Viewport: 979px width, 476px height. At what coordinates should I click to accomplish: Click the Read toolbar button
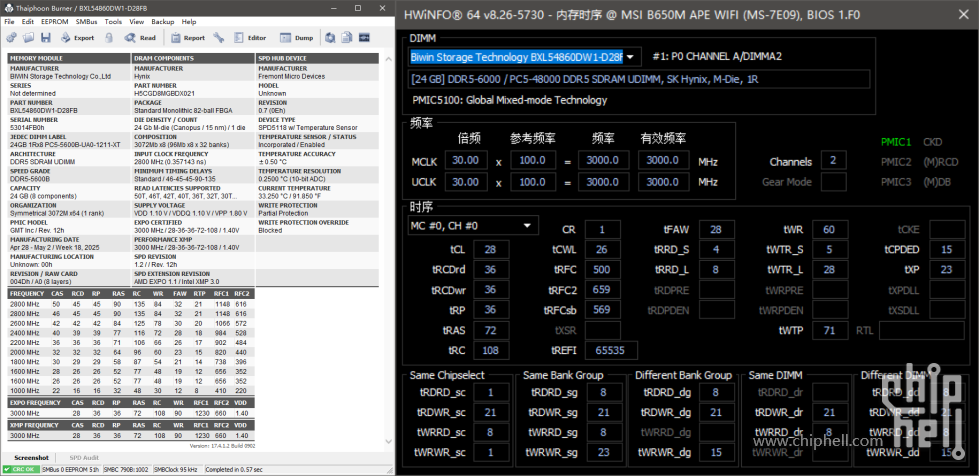point(140,37)
